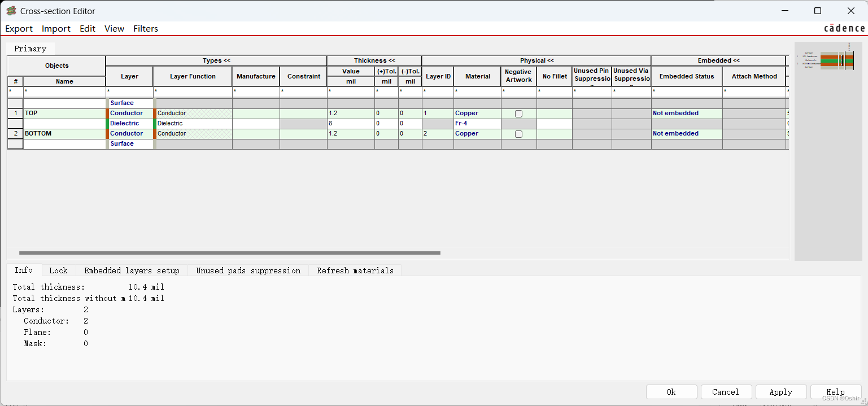This screenshot has height=406, width=868.
Task: Click the horizontal scrollbar under the table
Action: (x=229, y=253)
